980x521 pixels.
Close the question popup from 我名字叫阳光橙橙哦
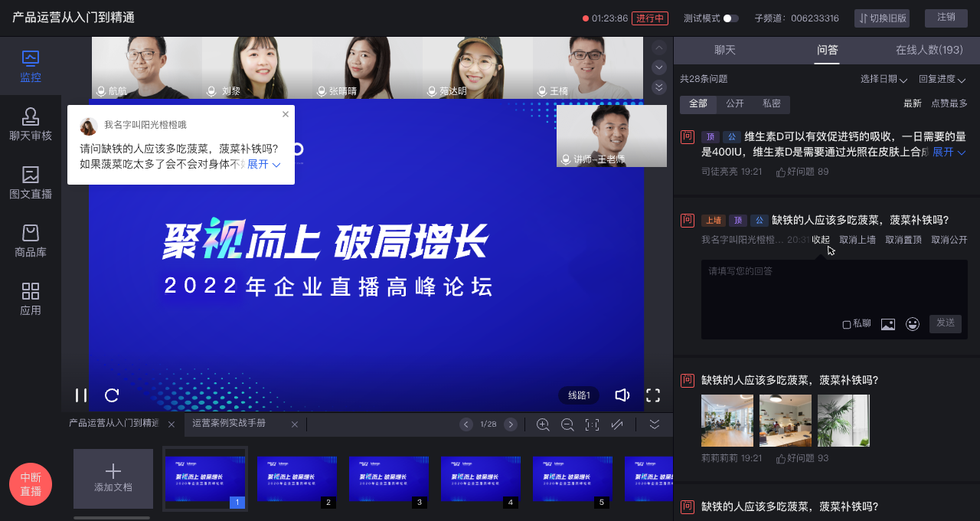coord(286,114)
